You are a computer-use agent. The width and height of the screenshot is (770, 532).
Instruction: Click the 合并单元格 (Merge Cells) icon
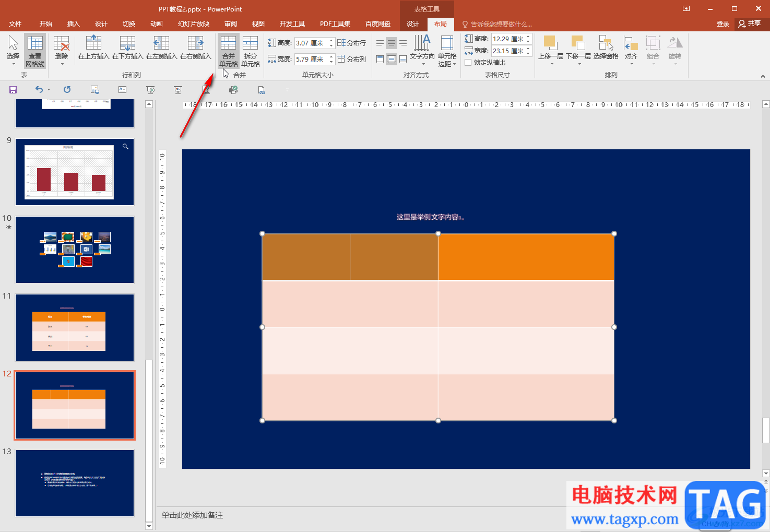coord(229,51)
